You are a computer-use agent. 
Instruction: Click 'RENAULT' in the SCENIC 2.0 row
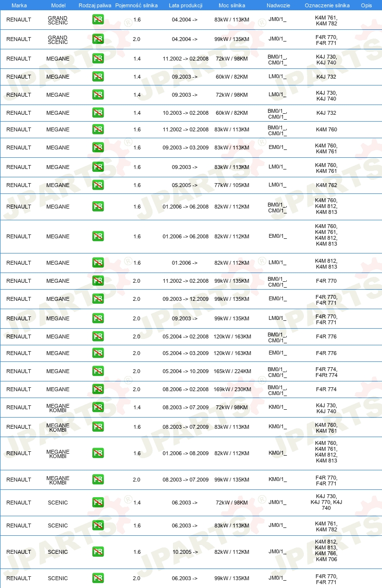point(19,578)
